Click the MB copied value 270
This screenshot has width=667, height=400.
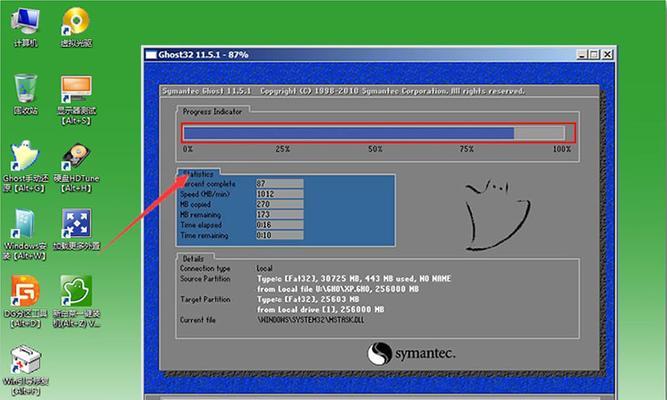coord(279,204)
